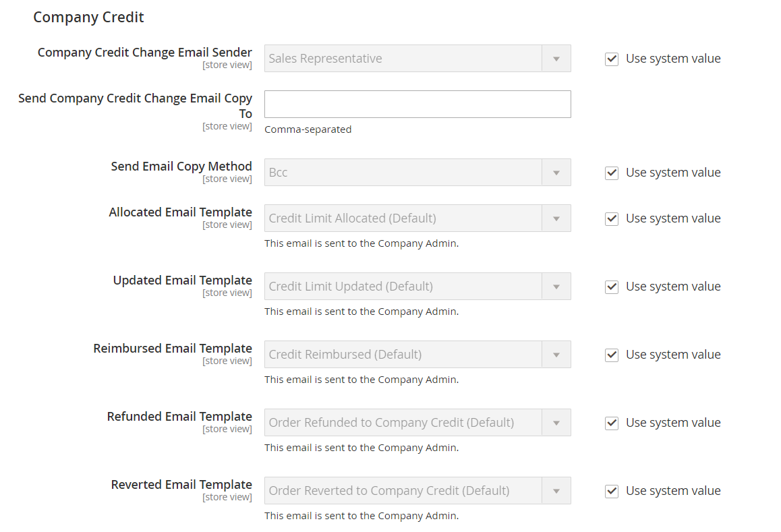Click the dropdown arrow next to Sales Representative
The height and width of the screenshot is (532, 781).
pyautogui.click(x=556, y=59)
